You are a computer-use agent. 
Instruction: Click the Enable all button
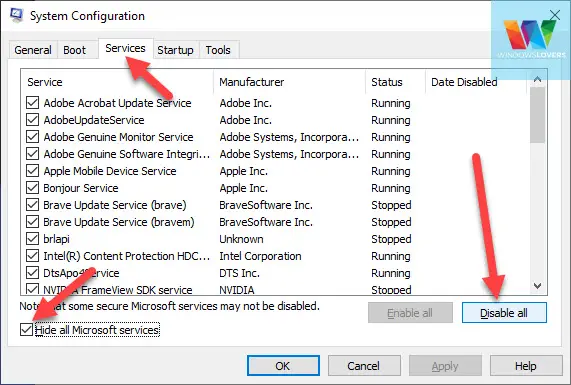410,313
